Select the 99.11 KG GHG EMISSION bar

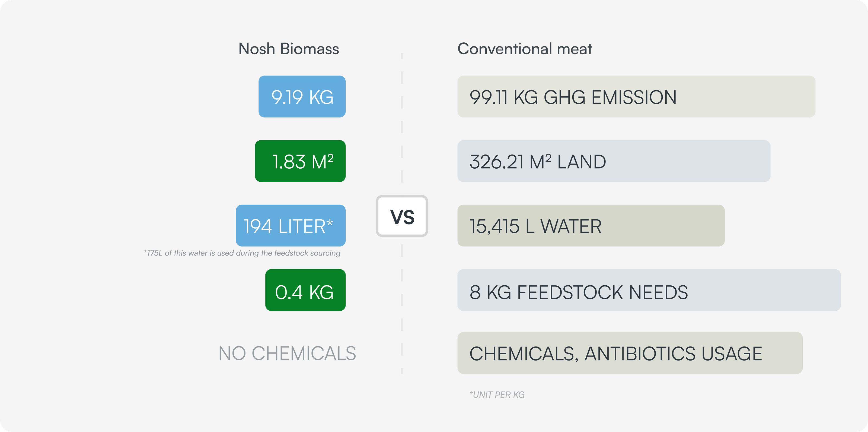click(636, 96)
